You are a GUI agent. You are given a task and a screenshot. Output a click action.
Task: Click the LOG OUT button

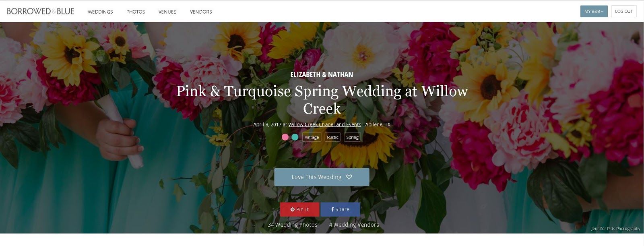pyautogui.click(x=624, y=11)
